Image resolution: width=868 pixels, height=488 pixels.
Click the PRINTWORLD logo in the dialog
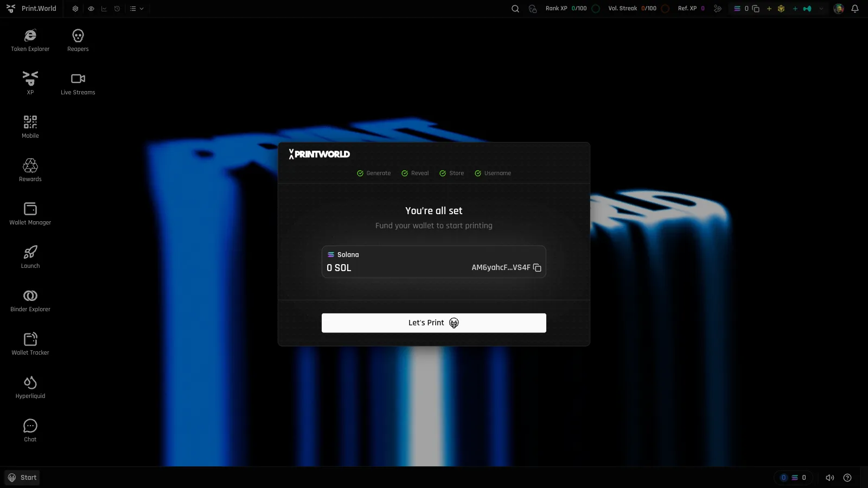pyautogui.click(x=319, y=154)
